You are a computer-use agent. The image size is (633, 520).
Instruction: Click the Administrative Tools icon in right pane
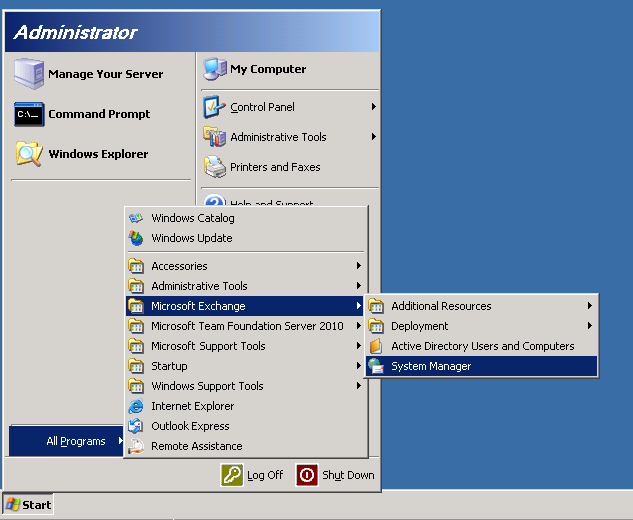coord(214,137)
